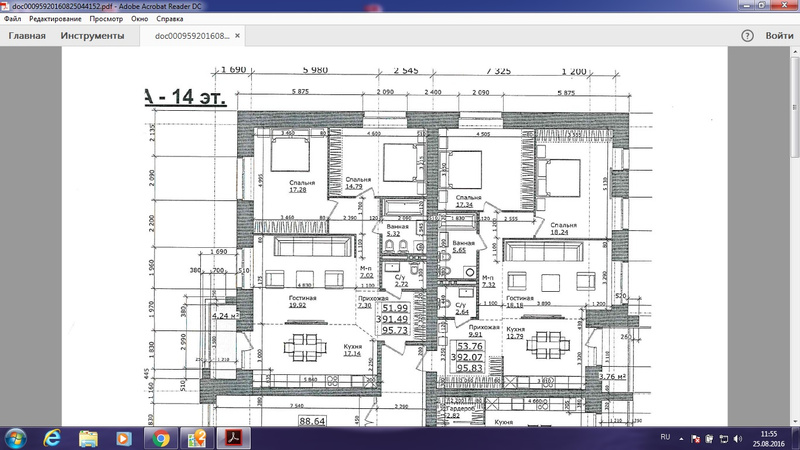The height and width of the screenshot is (450, 800).
Task: Click the RU language indicator
Action: point(665,437)
